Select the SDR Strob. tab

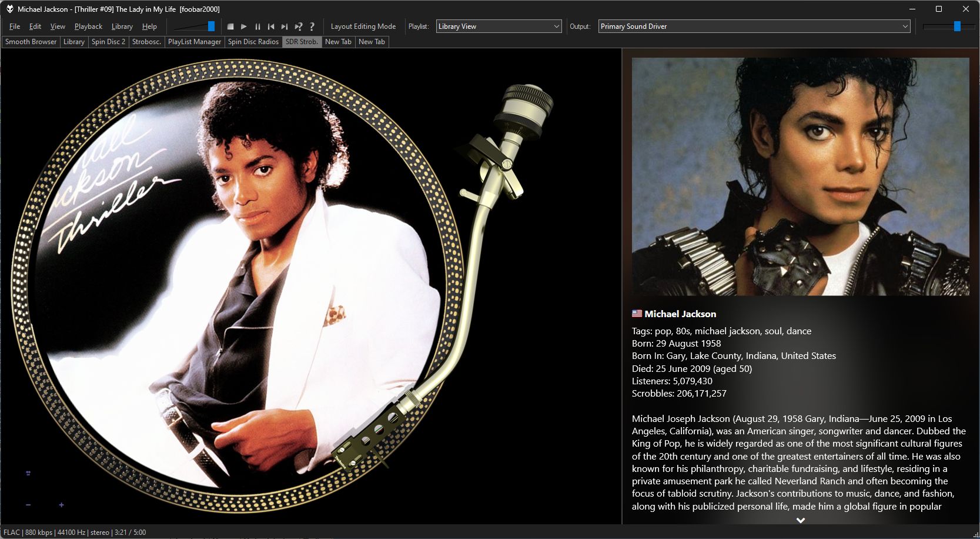click(302, 42)
